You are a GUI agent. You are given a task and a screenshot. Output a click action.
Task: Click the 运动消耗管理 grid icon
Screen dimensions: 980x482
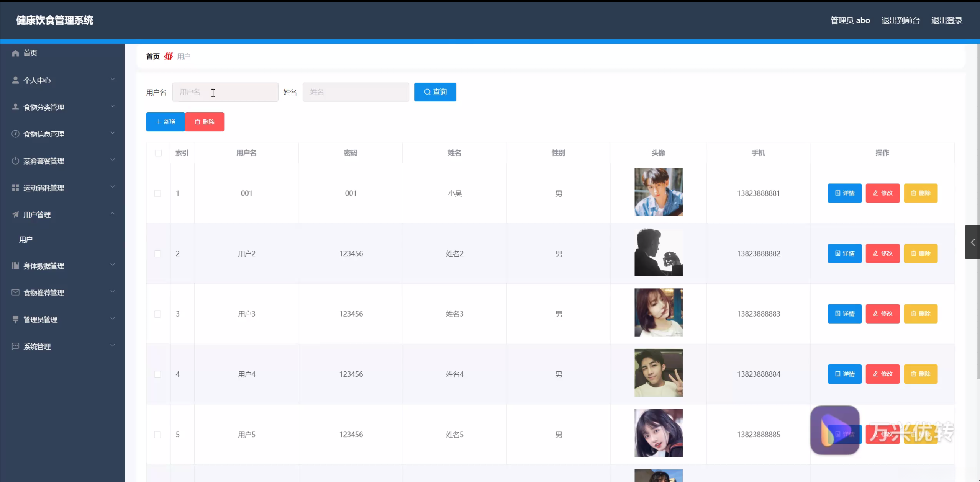pos(15,188)
